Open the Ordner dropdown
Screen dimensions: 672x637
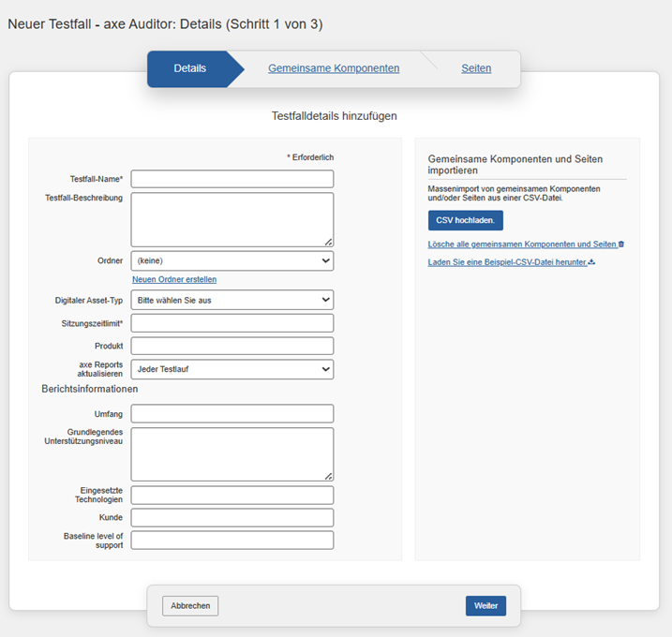[232, 260]
